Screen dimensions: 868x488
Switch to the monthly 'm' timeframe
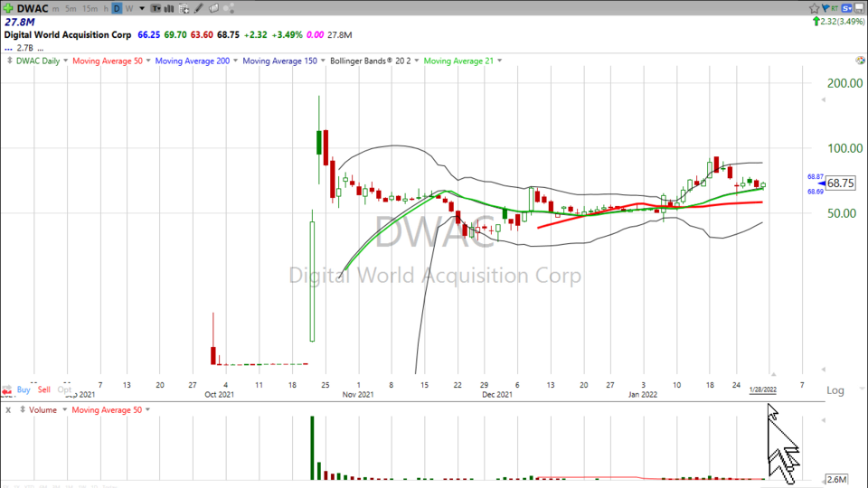[56, 9]
